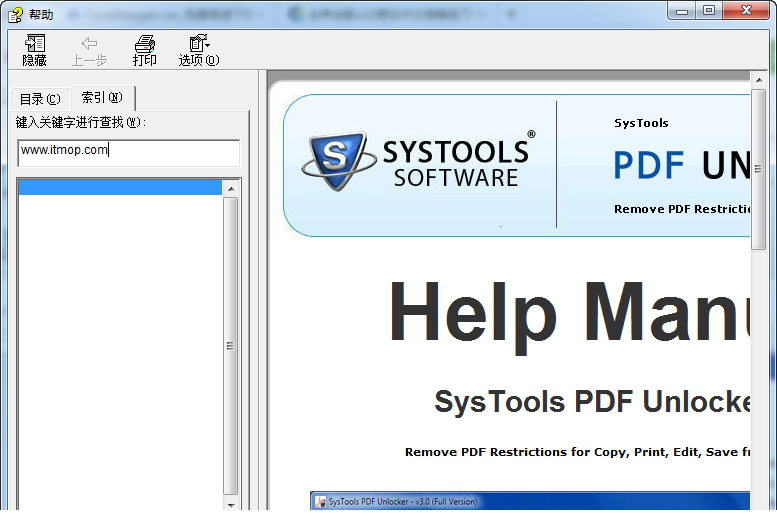Click the PDF Unlocker app icon in screenshot
This screenshot has width=777, height=530.
pos(320,502)
